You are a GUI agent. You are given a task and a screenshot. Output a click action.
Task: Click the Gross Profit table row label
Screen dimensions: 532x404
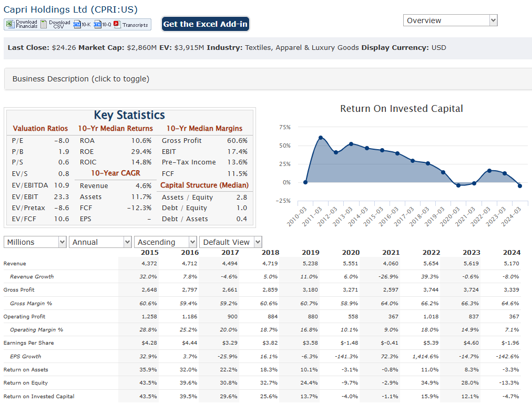tap(19, 290)
